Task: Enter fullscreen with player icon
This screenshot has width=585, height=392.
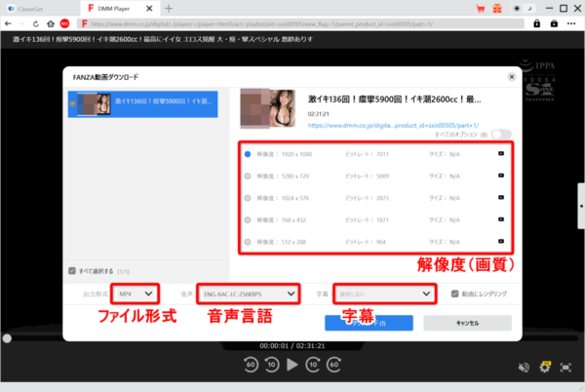Action: 565,368
